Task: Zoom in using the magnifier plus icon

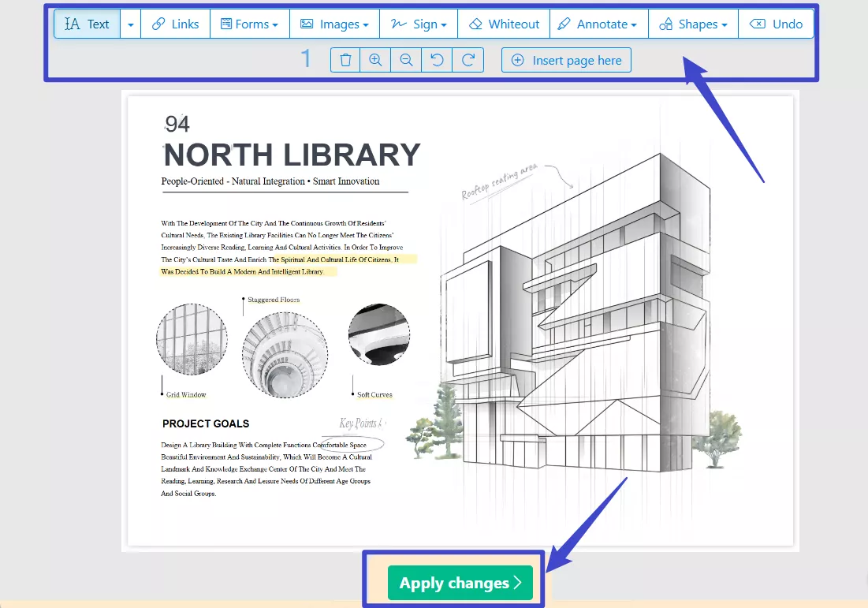Action: coord(375,60)
